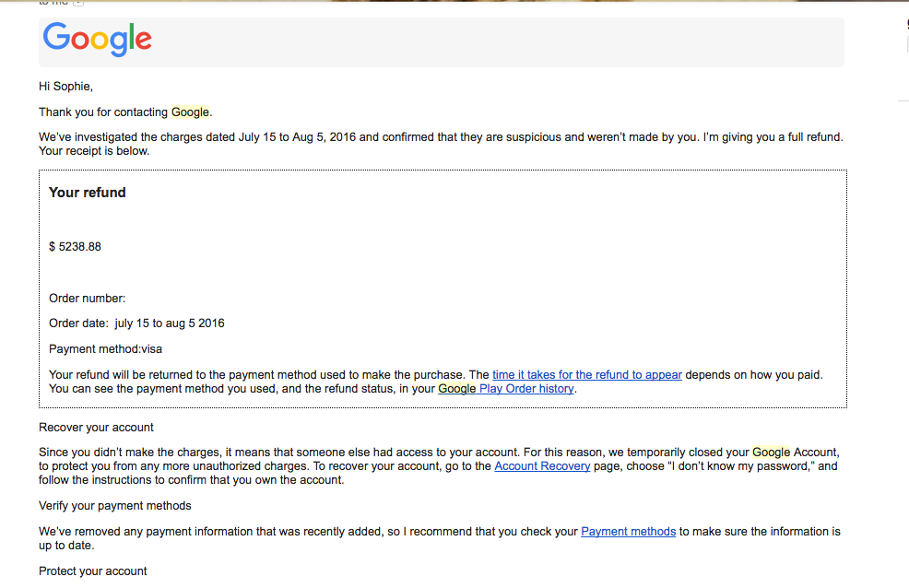Open Google Play Order history link
Image resolution: width=909 pixels, height=588 pixels.
click(x=505, y=389)
